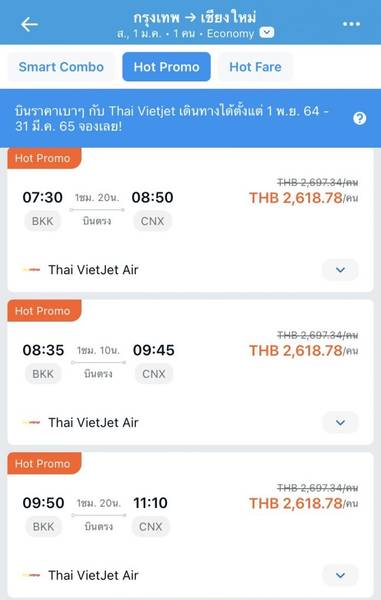
Task: Click the question mark help icon
Action: tap(360, 119)
